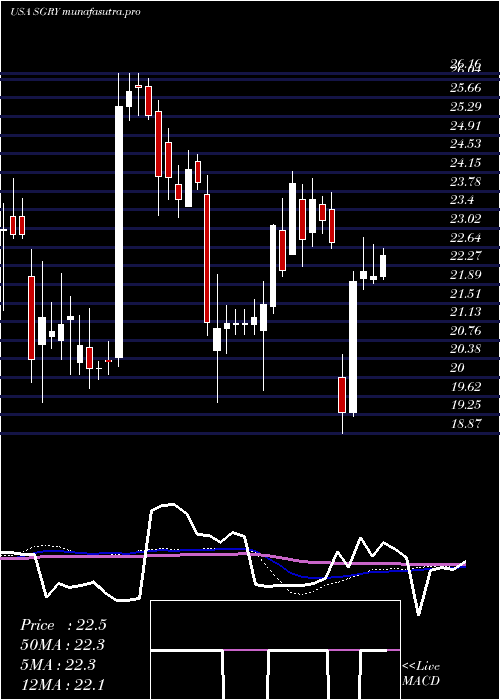The height and width of the screenshot is (700, 500).
Task: Select the 21.89 price axis label
Action: [x=466, y=275]
